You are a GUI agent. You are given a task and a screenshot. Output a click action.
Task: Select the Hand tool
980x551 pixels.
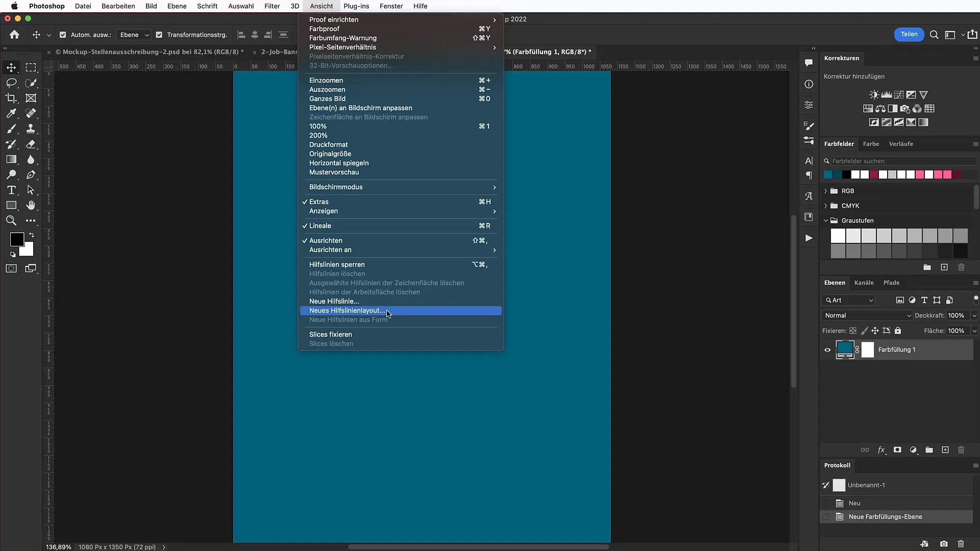click(x=31, y=205)
